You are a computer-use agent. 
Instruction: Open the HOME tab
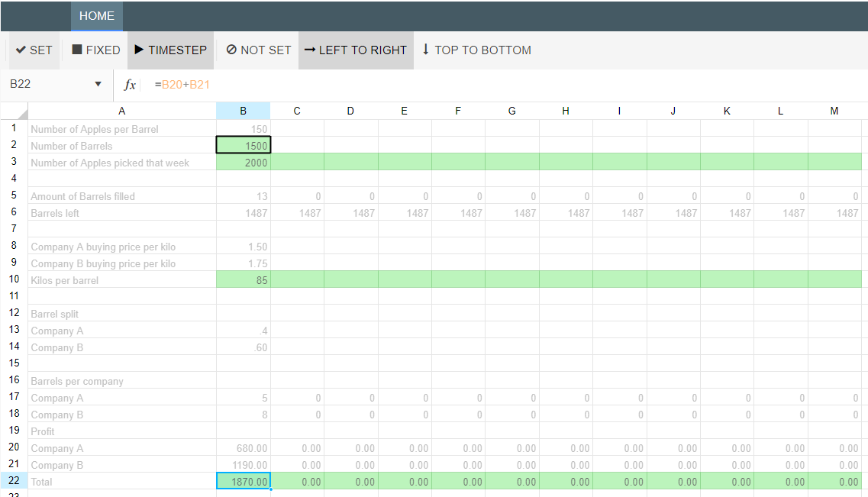96,16
